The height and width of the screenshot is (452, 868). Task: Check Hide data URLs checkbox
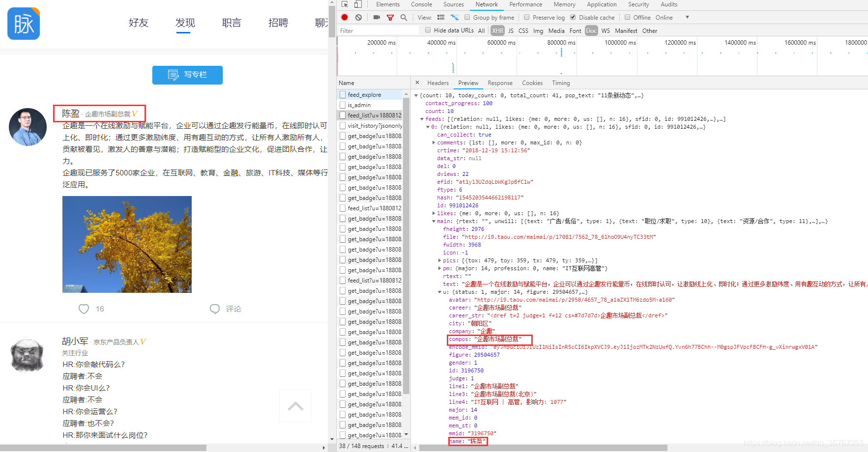tap(428, 30)
